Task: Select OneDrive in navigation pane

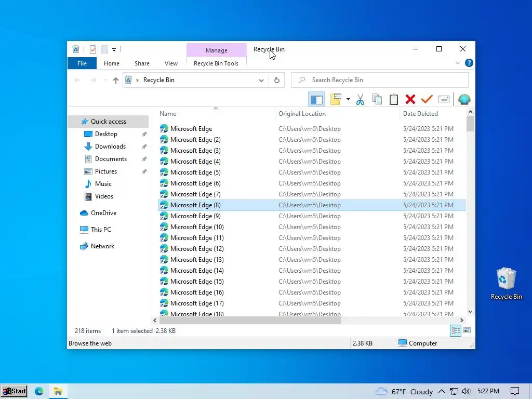Action: click(103, 213)
